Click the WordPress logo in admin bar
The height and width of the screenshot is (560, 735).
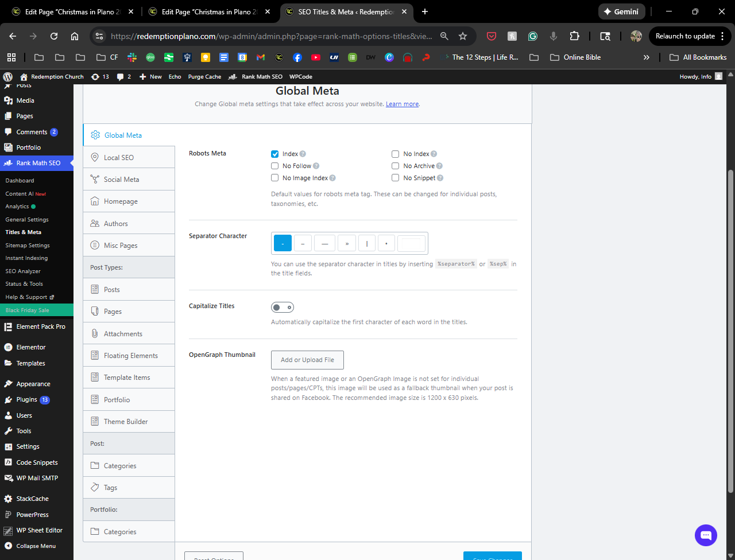[x=8, y=76]
